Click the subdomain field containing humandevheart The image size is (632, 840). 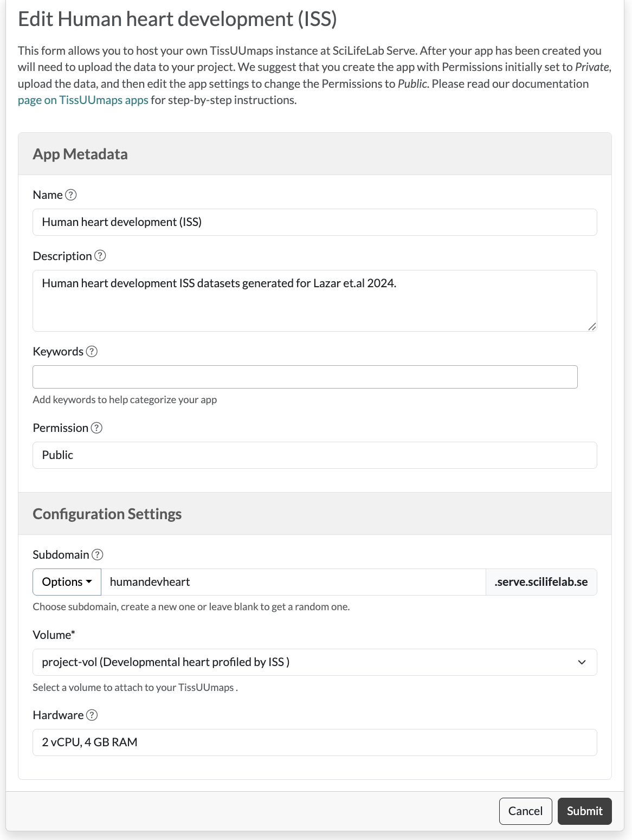tap(293, 582)
